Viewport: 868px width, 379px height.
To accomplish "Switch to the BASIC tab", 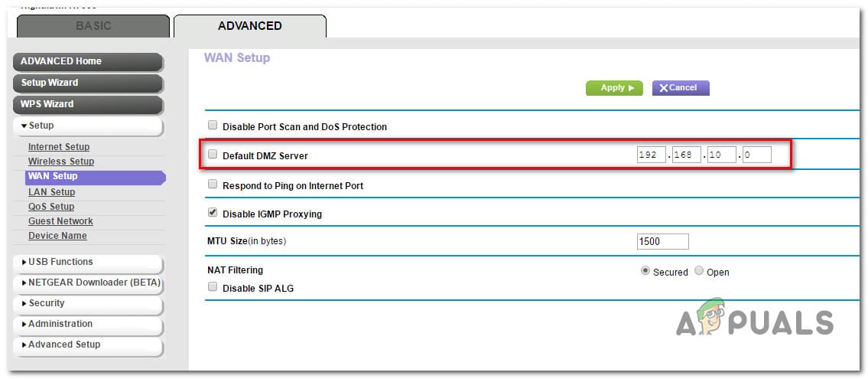I will point(92,26).
